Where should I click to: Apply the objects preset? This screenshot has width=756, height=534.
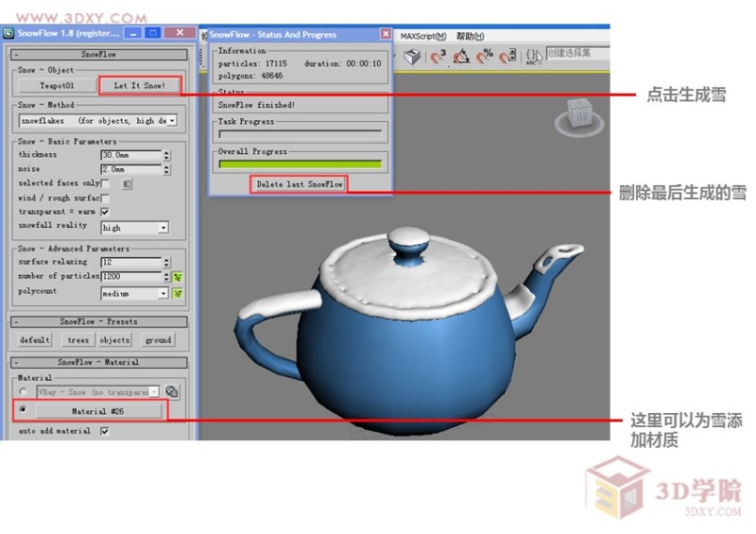pyautogui.click(x=114, y=340)
